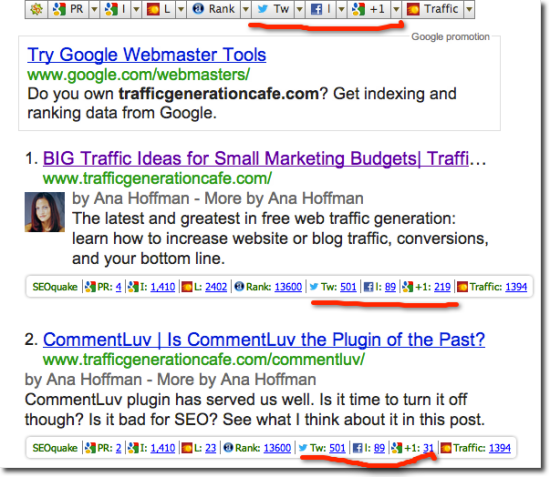This screenshot has width=550, height=477.
Task: Click Facebook value 89 in CommentLuv SEOquake bar
Action: 379,448
